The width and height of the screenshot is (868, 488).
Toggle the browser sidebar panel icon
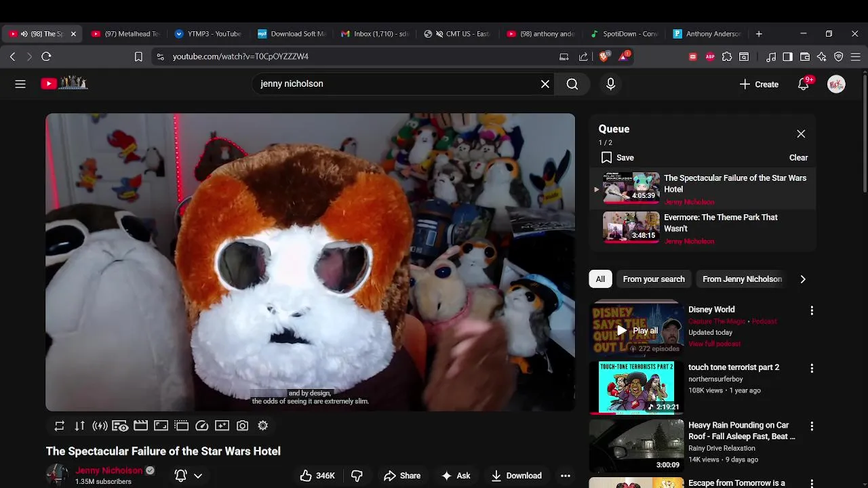(787, 57)
